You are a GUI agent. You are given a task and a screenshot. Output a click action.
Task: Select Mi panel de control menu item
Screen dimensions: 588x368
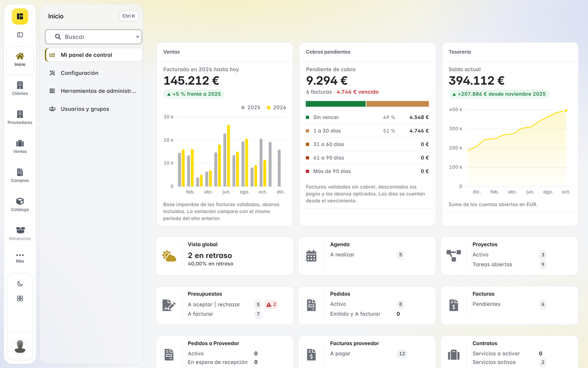(x=93, y=55)
